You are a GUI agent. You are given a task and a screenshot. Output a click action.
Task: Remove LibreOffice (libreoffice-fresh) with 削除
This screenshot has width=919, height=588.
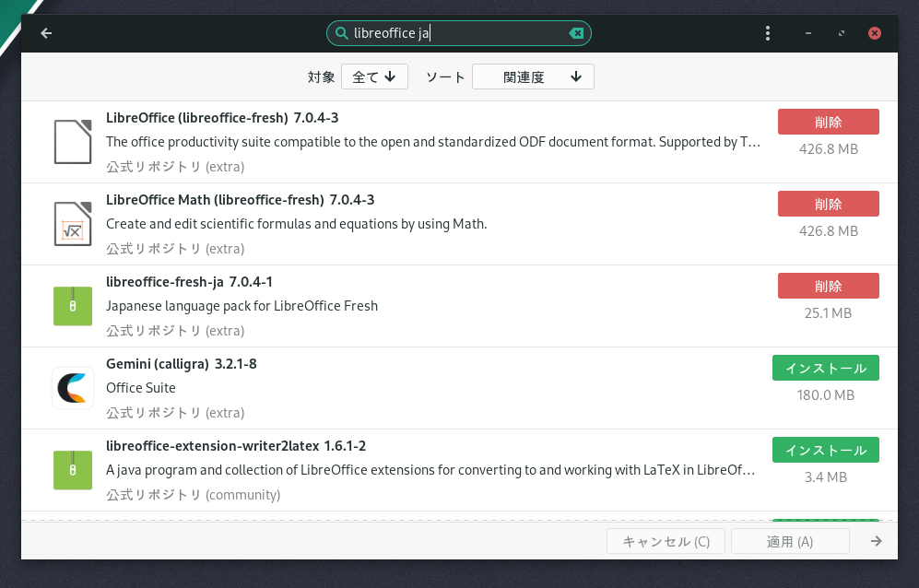click(828, 122)
